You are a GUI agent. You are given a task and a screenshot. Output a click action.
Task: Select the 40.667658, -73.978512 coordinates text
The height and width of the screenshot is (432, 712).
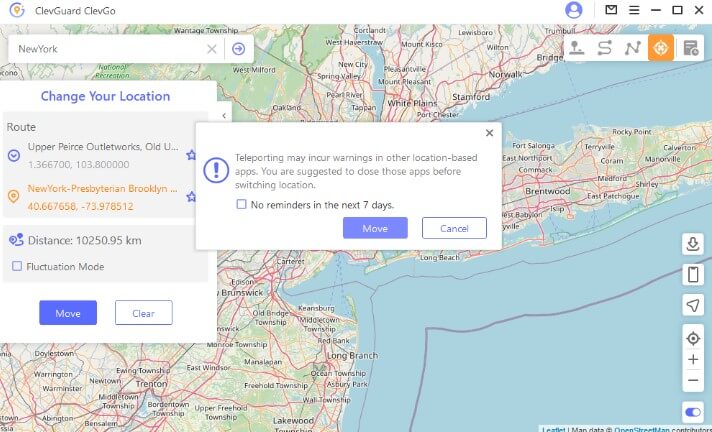[x=80, y=206]
